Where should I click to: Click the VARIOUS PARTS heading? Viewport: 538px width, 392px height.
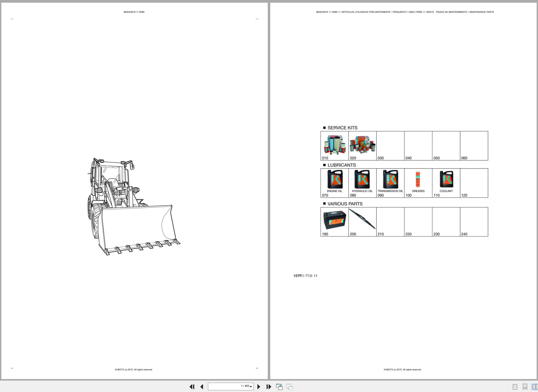coord(345,204)
